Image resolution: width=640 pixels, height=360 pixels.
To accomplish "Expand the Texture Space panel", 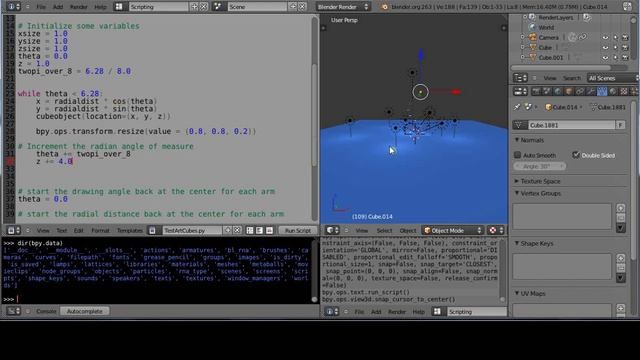I will [x=517, y=181].
